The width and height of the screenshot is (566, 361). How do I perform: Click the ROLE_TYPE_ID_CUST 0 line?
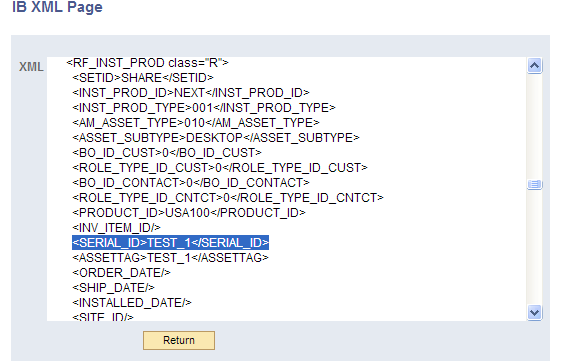coord(220,168)
